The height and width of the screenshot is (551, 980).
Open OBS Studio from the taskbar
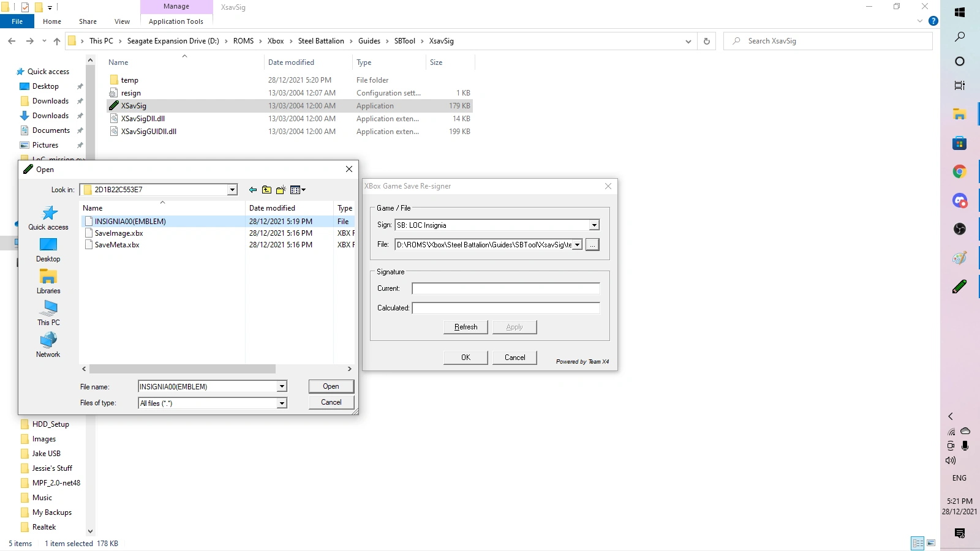(x=960, y=229)
